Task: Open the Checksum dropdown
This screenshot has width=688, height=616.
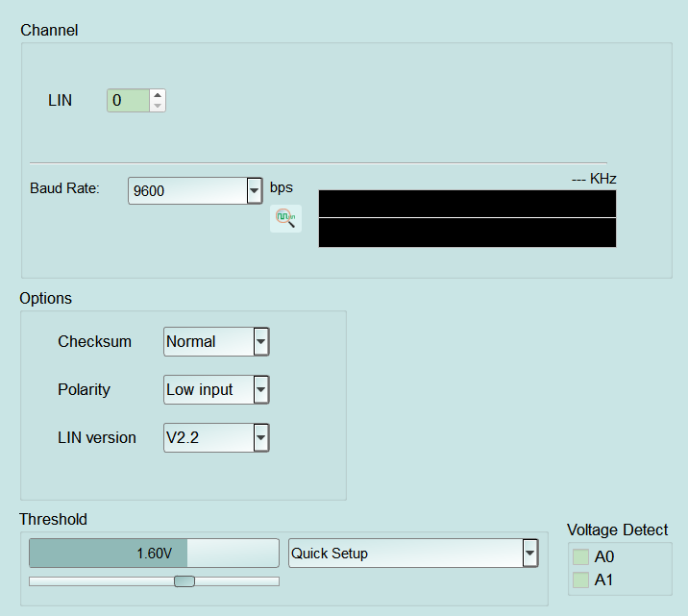Action: pos(216,341)
